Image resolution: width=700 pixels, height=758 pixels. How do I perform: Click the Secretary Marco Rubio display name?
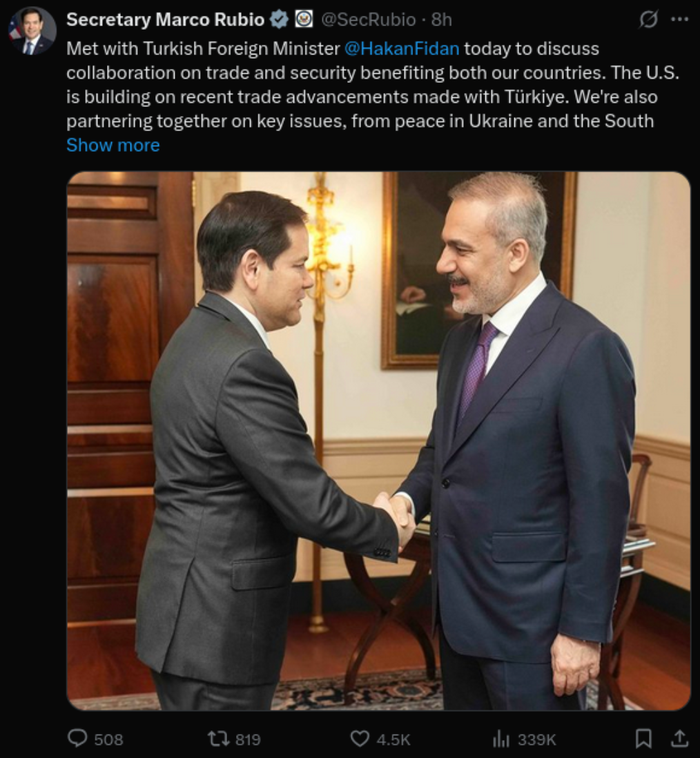click(165, 19)
